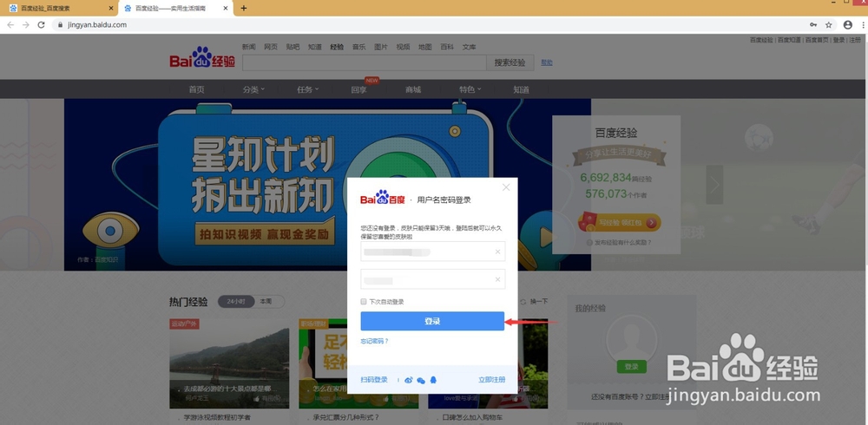Click the 搜索经验 button
The width and height of the screenshot is (868, 425).
pos(510,62)
